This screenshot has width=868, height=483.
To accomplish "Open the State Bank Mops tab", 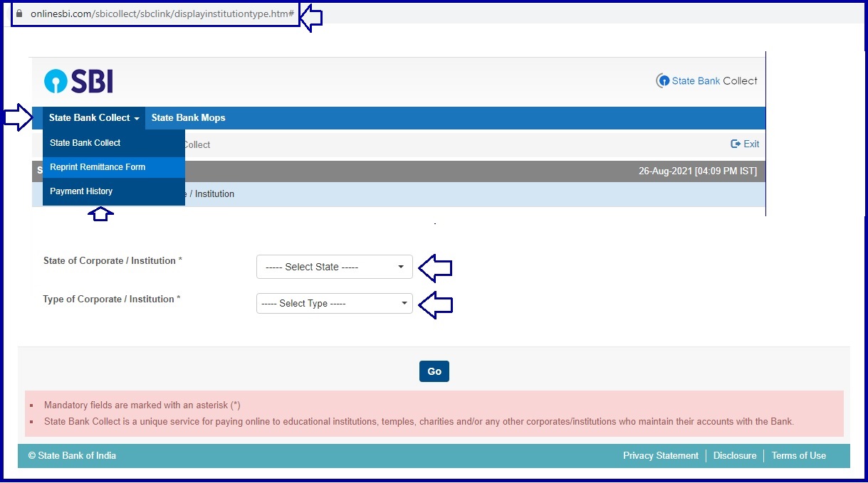I will 188,117.
